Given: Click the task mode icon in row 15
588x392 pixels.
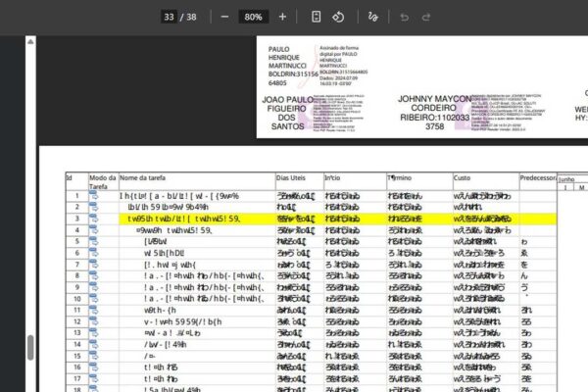Looking at the screenshot, I should click(93, 356).
